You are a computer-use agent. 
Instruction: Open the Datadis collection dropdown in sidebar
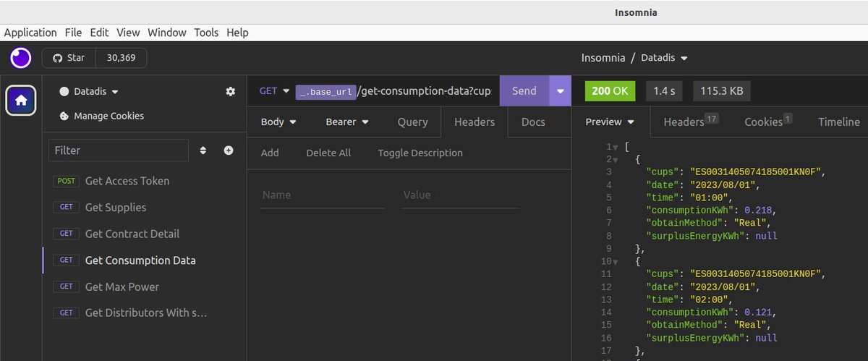[89, 92]
